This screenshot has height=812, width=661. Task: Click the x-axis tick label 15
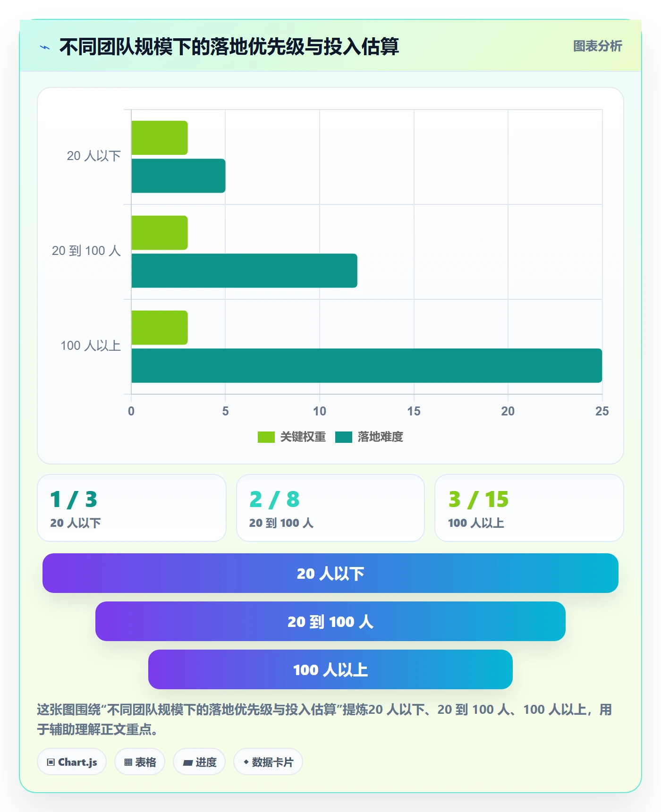[414, 411]
